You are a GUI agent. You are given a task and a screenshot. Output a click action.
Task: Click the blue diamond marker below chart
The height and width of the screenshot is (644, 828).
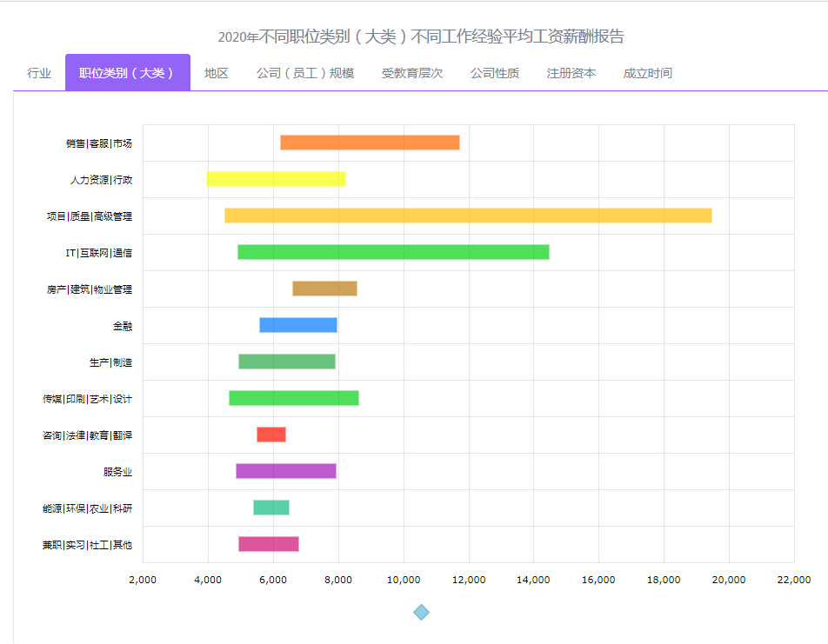tap(421, 612)
